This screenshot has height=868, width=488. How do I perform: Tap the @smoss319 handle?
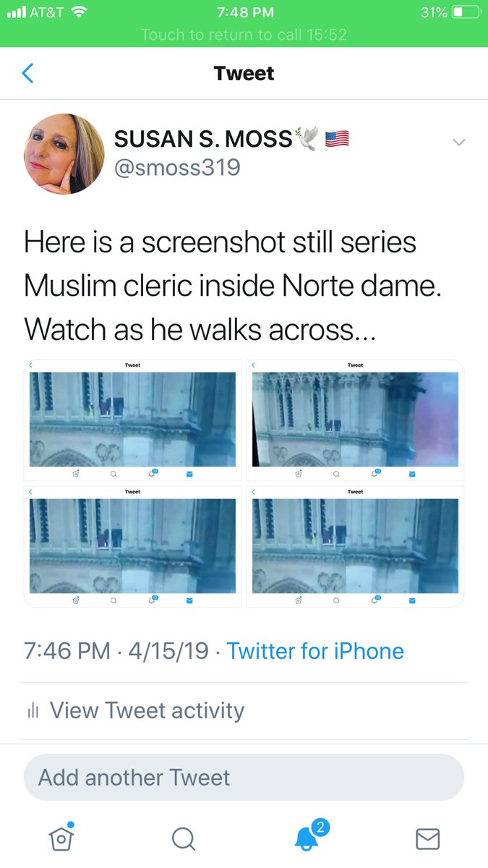pyautogui.click(x=177, y=168)
